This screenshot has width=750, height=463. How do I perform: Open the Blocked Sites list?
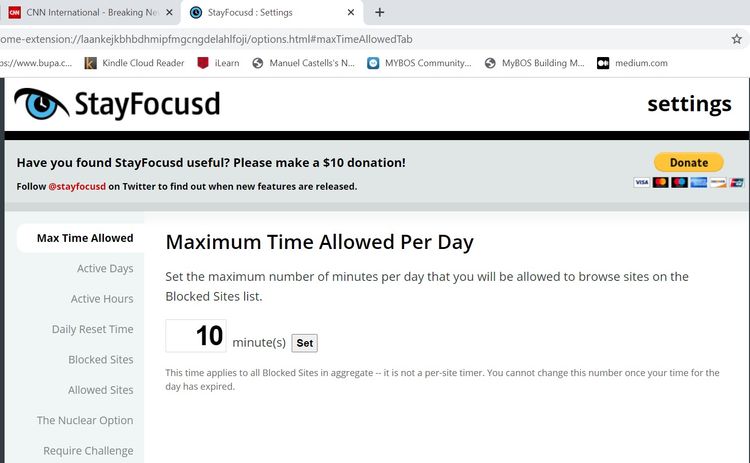coord(101,360)
